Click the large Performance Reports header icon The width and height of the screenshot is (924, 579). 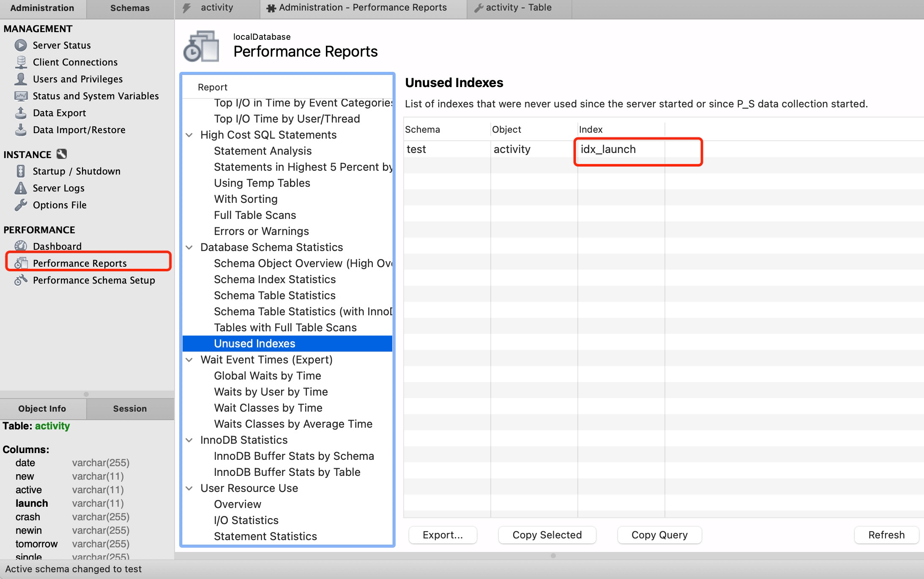point(201,46)
